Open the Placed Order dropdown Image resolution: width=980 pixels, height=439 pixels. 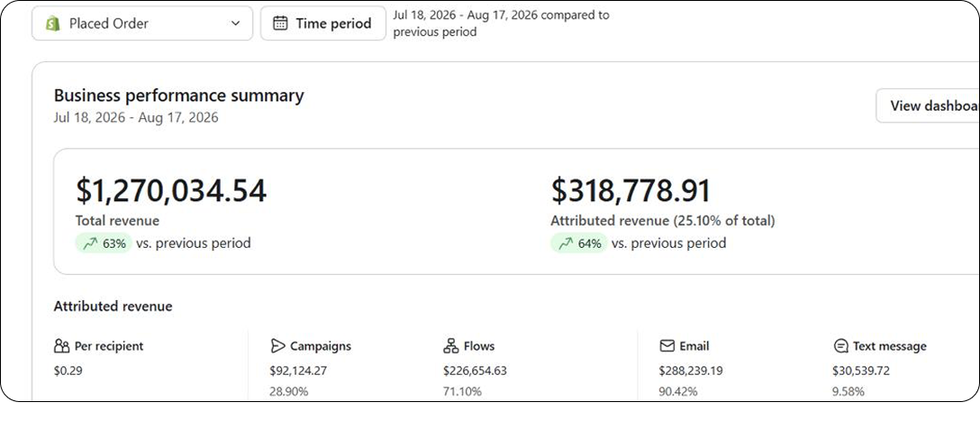[x=142, y=23]
